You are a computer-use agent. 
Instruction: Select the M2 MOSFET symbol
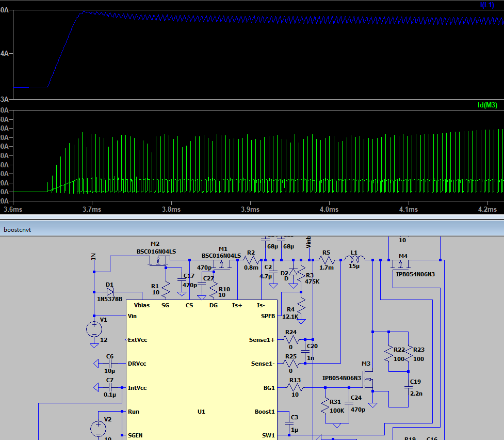[x=159, y=261]
